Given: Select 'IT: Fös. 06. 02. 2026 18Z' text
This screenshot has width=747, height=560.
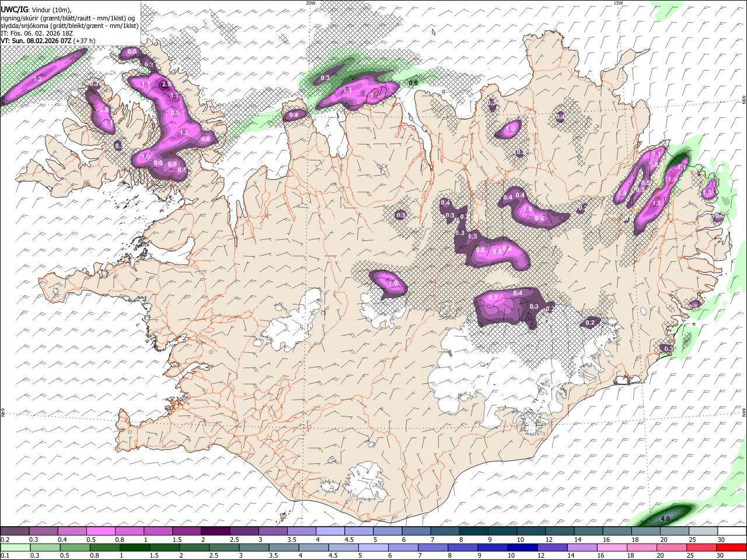Looking at the screenshot, I should (36, 33).
